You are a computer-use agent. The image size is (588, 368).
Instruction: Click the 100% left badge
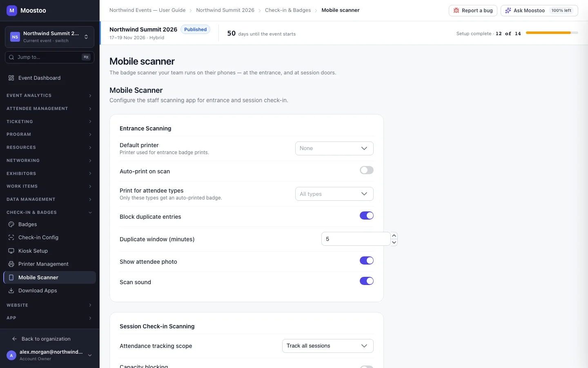point(561,11)
